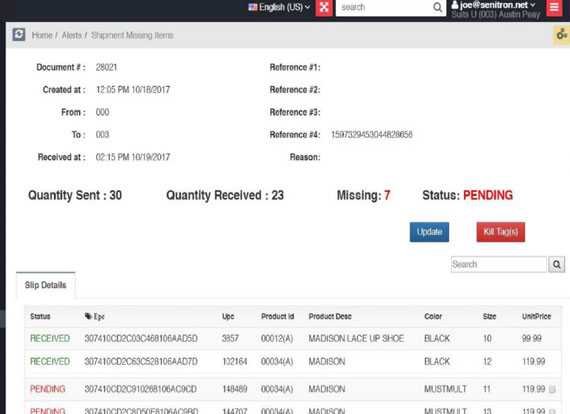Open the joe@senitron.net account dropdown
Screen dimensions: 570x414
tap(493, 5)
